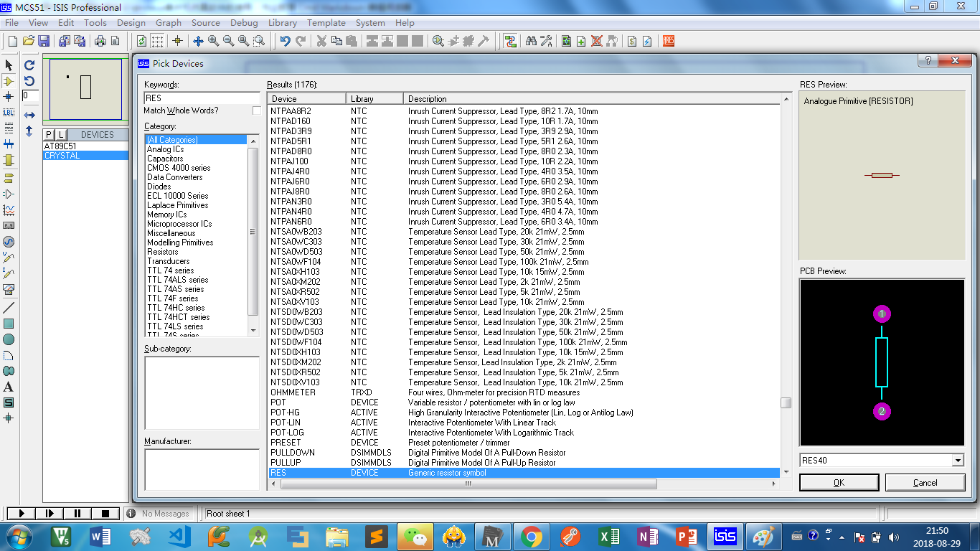Choose the 2D line drawing tool

(9, 308)
